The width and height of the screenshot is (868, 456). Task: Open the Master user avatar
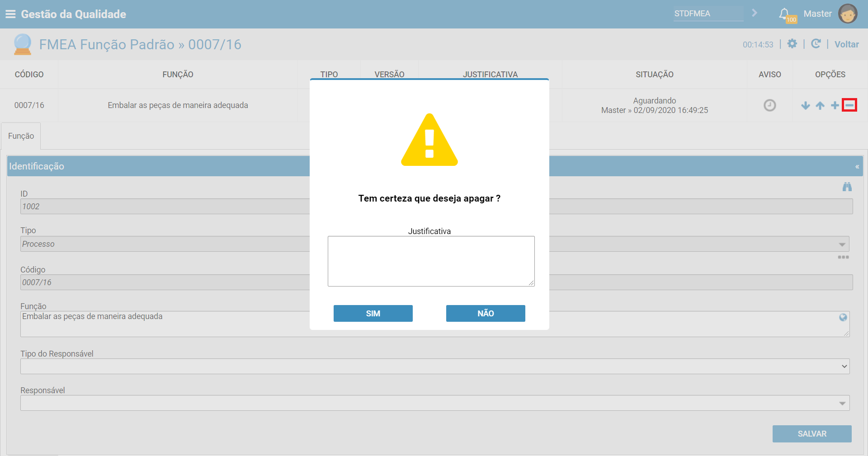click(848, 14)
